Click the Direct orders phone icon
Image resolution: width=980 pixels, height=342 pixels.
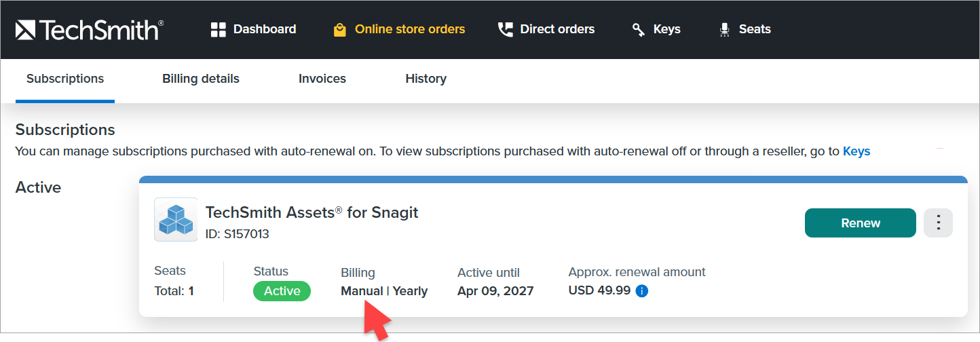505,29
